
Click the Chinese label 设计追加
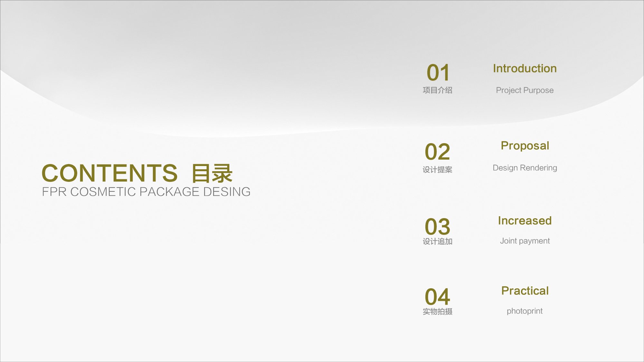pyautogui.click(x=438, y=241)
